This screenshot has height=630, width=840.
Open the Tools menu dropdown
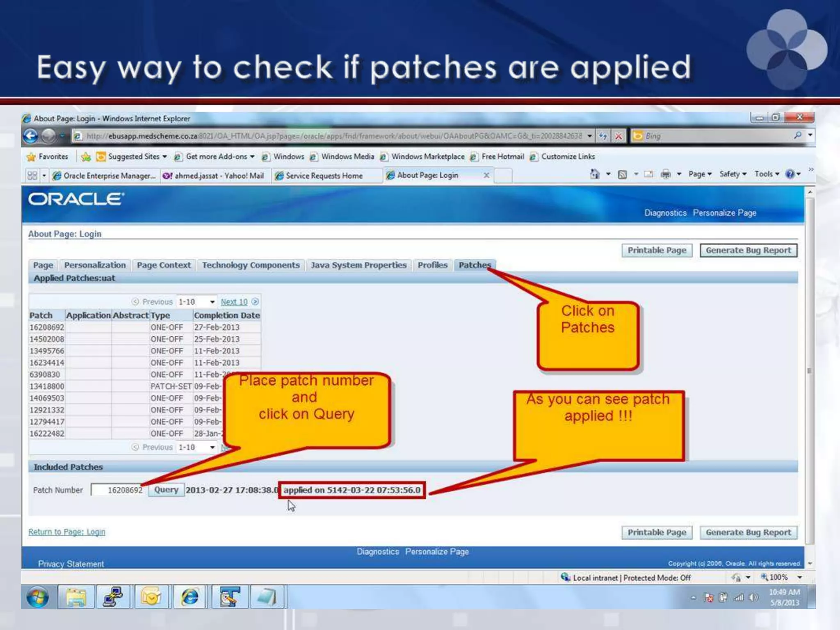coord(767,174)
